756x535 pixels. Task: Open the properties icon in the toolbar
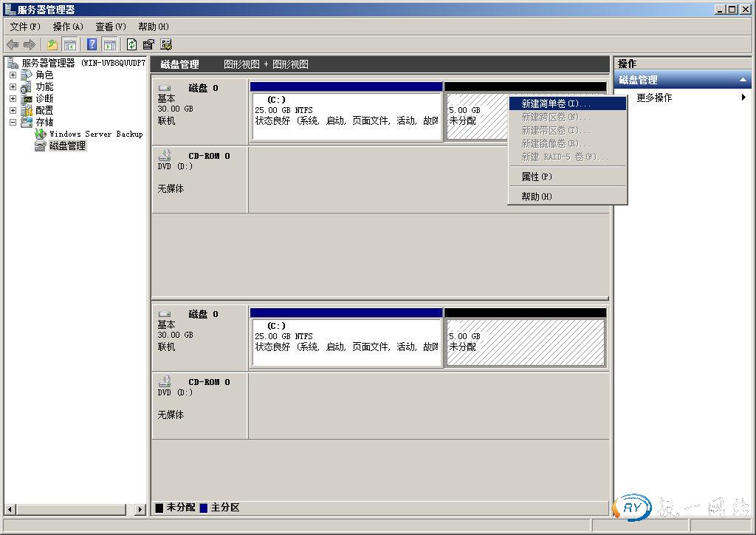(x=148, y=44)
